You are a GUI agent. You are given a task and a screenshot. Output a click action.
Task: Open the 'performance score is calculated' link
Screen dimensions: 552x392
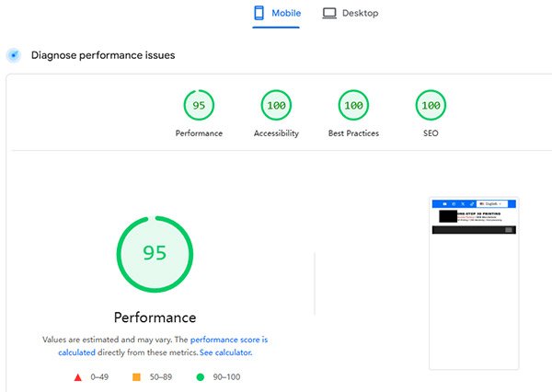(228, 340)
